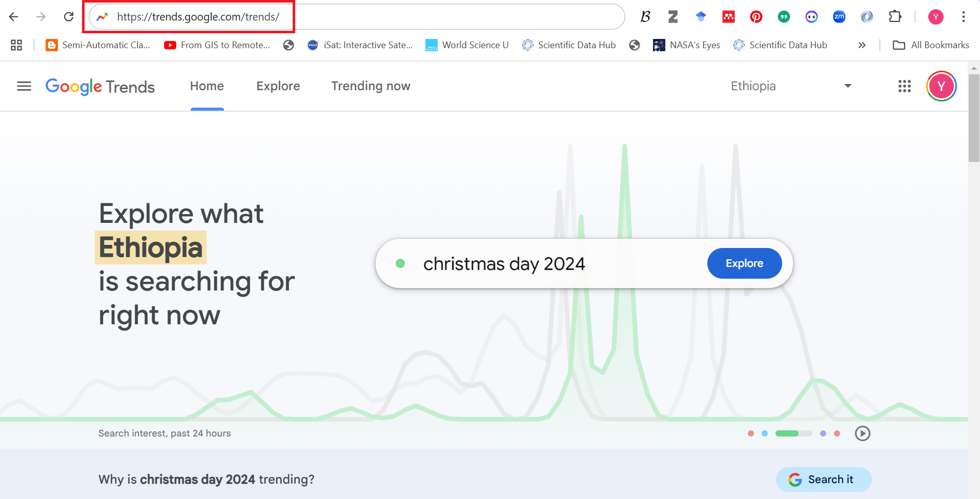Select the blue carousel dot
This screenshot has width=980, height=499.
click(765, 433)
